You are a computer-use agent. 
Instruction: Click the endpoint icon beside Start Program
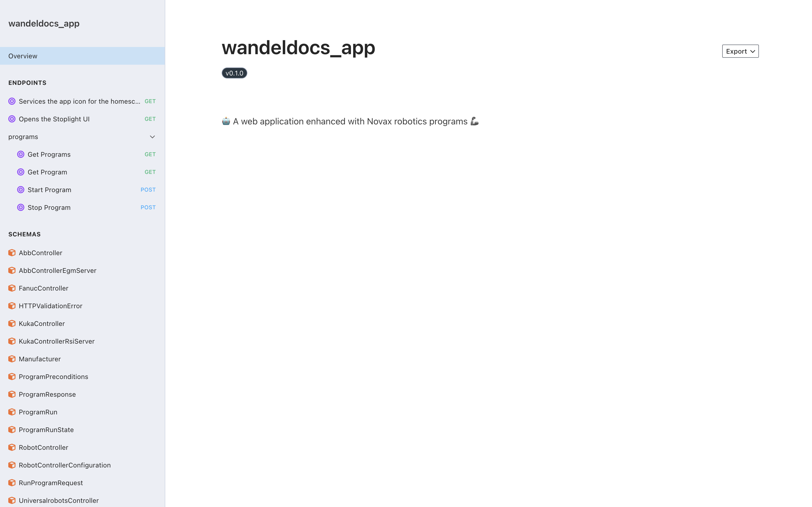(x=21, y=190)
